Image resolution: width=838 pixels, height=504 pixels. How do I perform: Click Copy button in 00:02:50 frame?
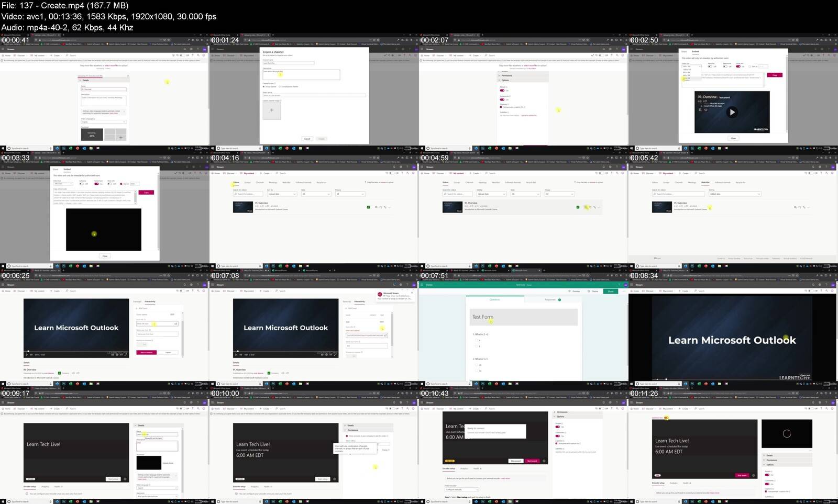[775, 75]
